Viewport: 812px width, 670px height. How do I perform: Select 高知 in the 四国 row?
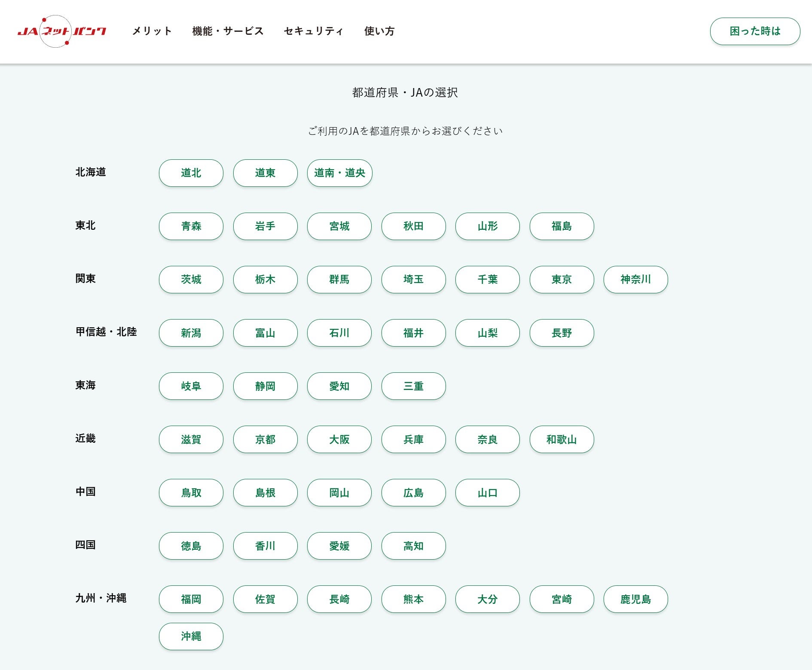413,546
